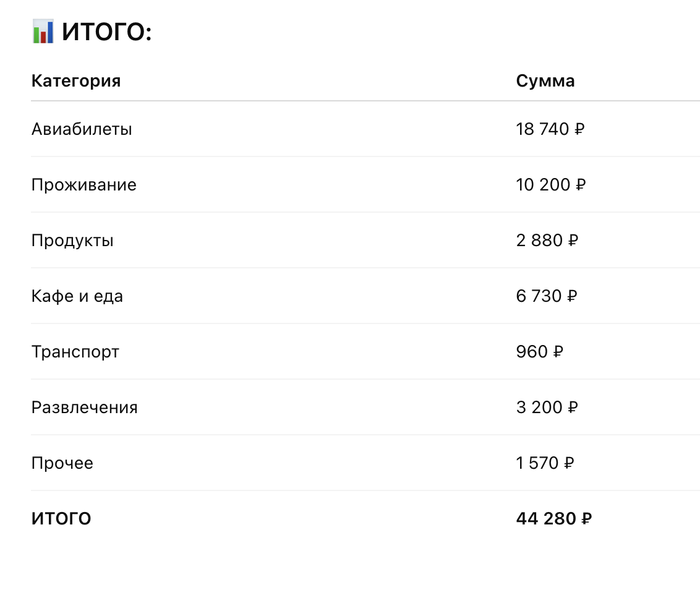Select the Проживание category cell
This screenshot has height=590, width=700.
[x=84, y=185]
